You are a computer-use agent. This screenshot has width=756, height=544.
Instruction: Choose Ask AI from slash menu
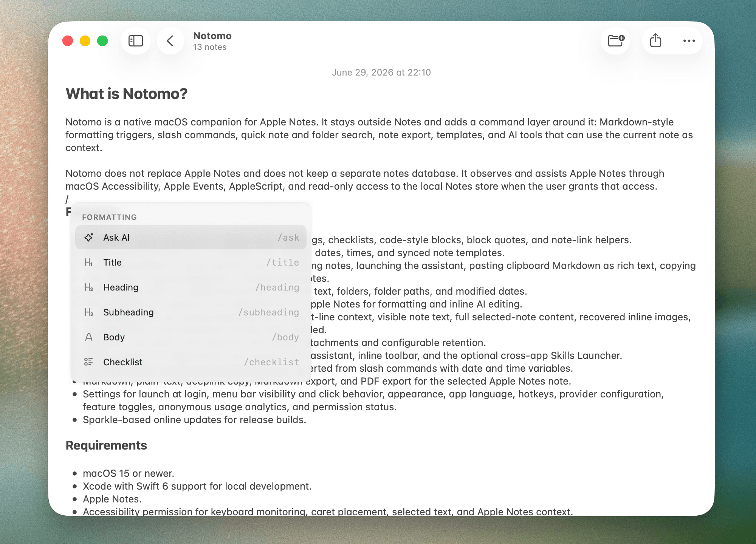(191, 237)
